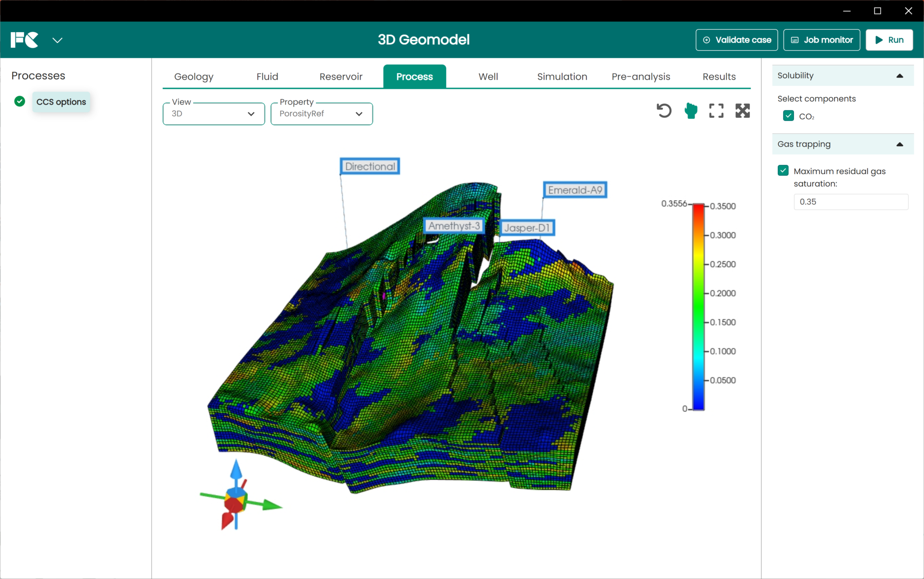Click the Directional well label
Image resolution: width=924 pixels, height=579 pixels.
(x=370, y=167)
